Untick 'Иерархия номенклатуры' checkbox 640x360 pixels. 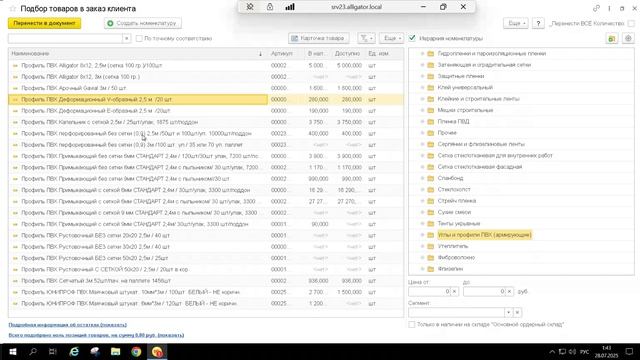[x=412, y=38]
